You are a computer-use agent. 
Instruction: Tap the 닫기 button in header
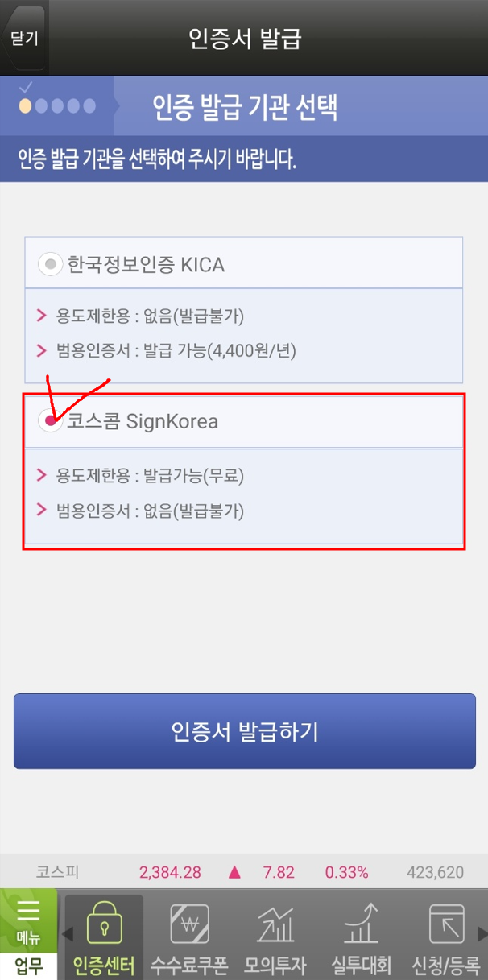coord(23,38)
